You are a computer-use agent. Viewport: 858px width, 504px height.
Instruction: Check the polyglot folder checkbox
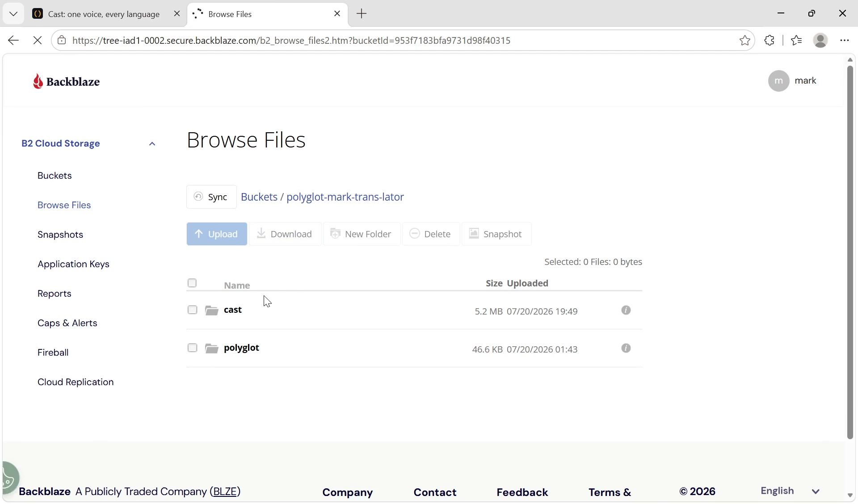[192, 348]
